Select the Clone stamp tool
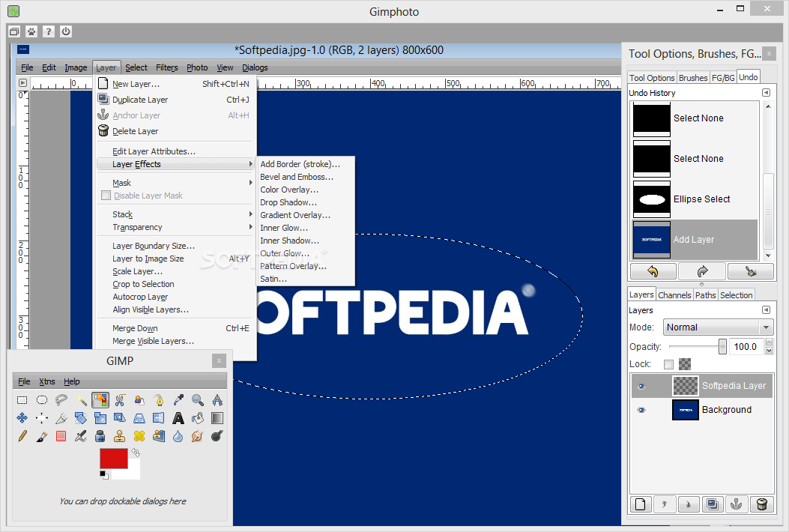Viewport: 789px width, 532px height. coord(120,436)
